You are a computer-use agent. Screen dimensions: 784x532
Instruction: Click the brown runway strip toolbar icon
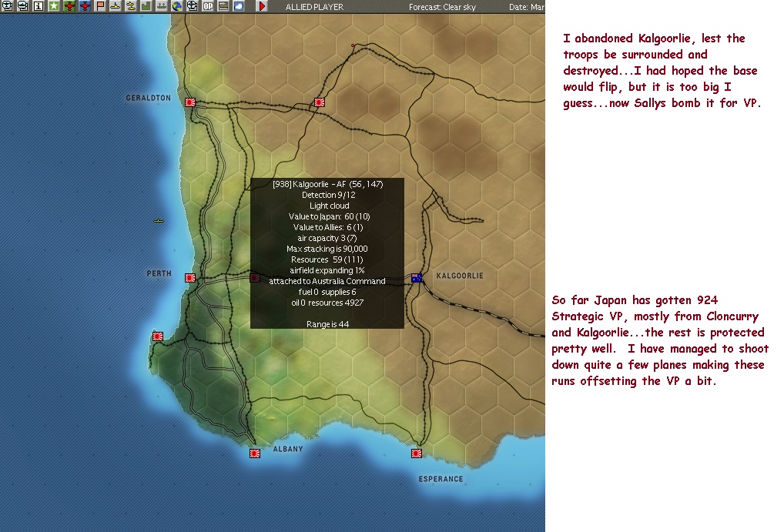pyautogui.click(x=223, y=6)
